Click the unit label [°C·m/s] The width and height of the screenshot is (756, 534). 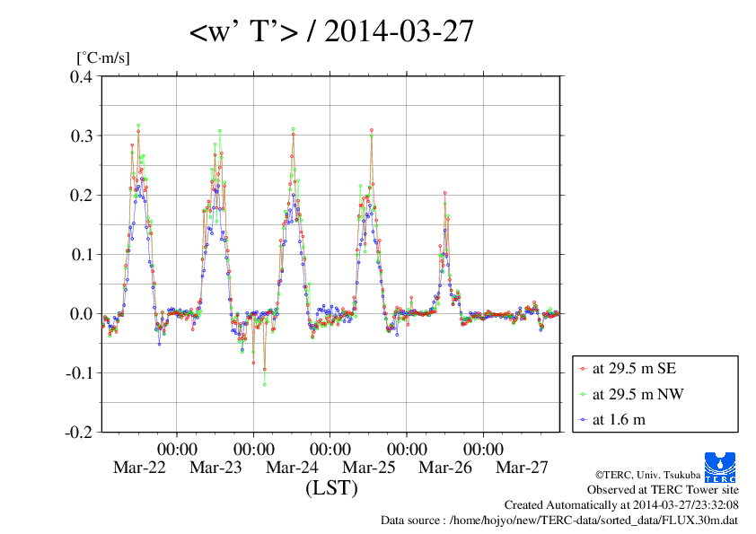tap(103, 57)
